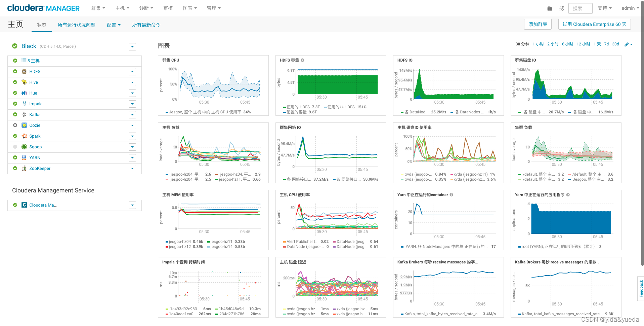
Task: Click the hosts list icon beside 5 主机
Action: pyautogui.click(x=24, y=61)
